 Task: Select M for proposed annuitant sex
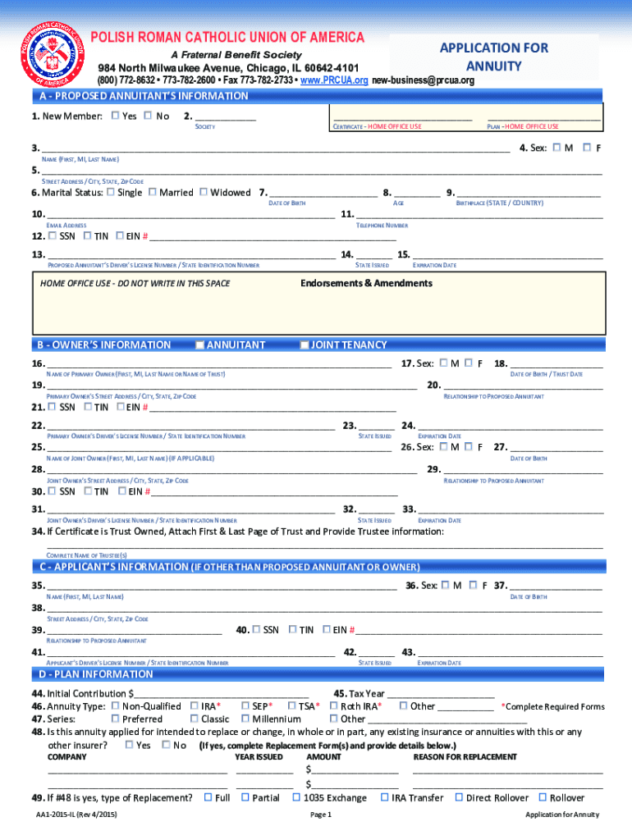[x=556, y=148]
